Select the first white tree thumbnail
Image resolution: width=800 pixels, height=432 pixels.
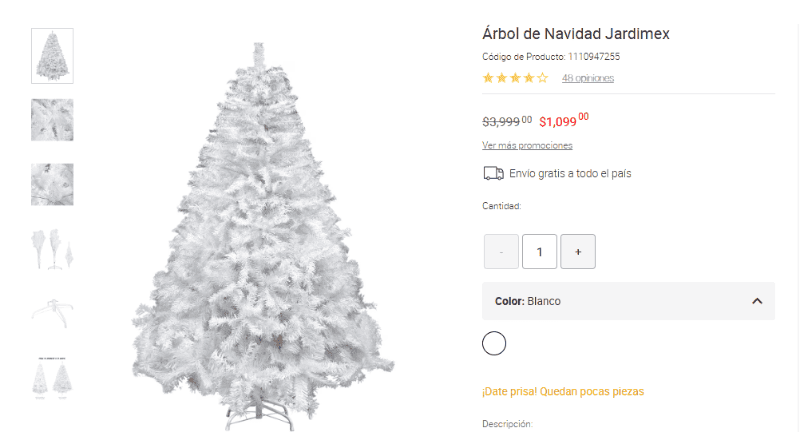[x=53, y=56]
